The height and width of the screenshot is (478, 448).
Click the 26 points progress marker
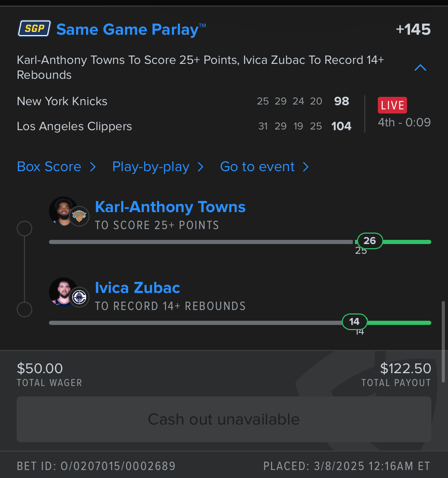(x=370, y=241)
